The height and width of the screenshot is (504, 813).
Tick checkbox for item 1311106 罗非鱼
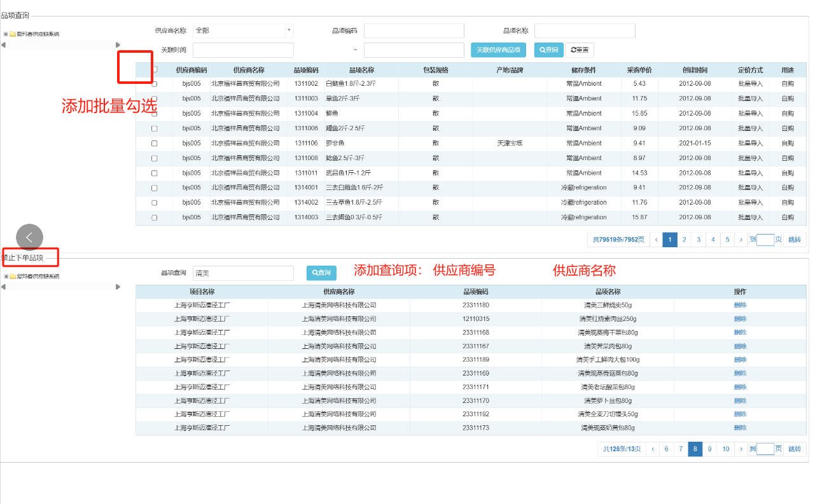(x=154, y=144)
